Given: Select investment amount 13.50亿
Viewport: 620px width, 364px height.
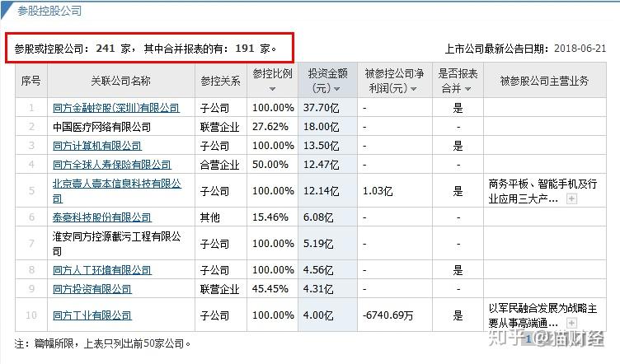Looking at the screenshot, I should 321,146.
